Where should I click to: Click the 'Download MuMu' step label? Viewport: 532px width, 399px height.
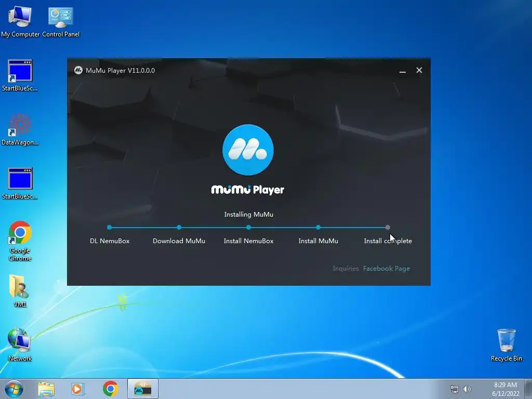tap(179, 241)
